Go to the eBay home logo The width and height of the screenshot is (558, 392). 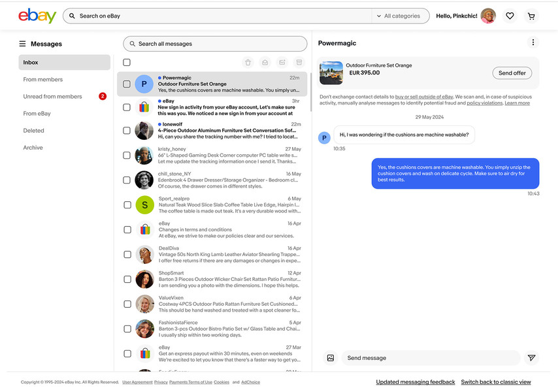[37, 16]
